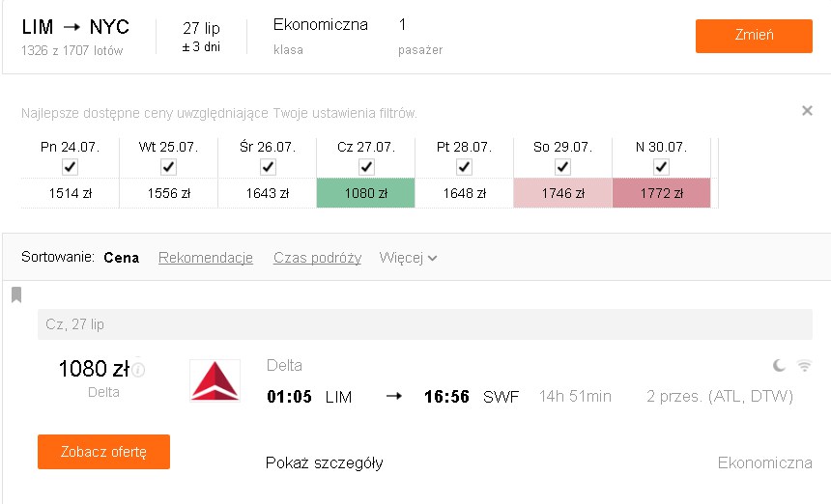This screenshot has width=831, height=504.
Task: Click the arrow between LIM and SWF times
Action: pyautogui.click(x=394, y=396)
